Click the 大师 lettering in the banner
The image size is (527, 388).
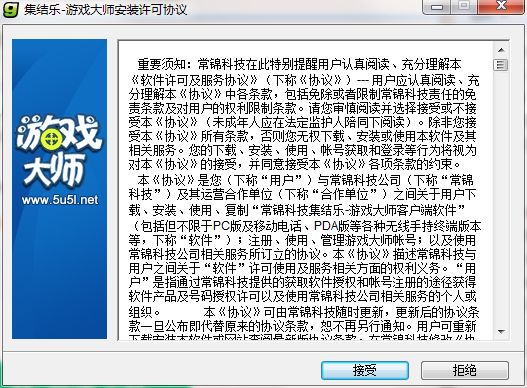pyautogui.click(x=53, y=171)
